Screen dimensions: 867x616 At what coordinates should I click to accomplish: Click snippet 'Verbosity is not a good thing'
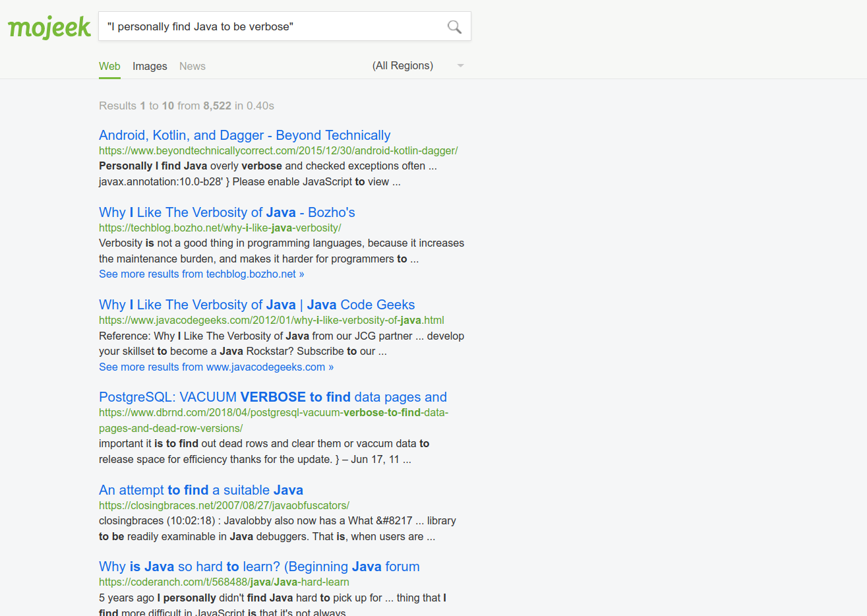click(282, 251)
